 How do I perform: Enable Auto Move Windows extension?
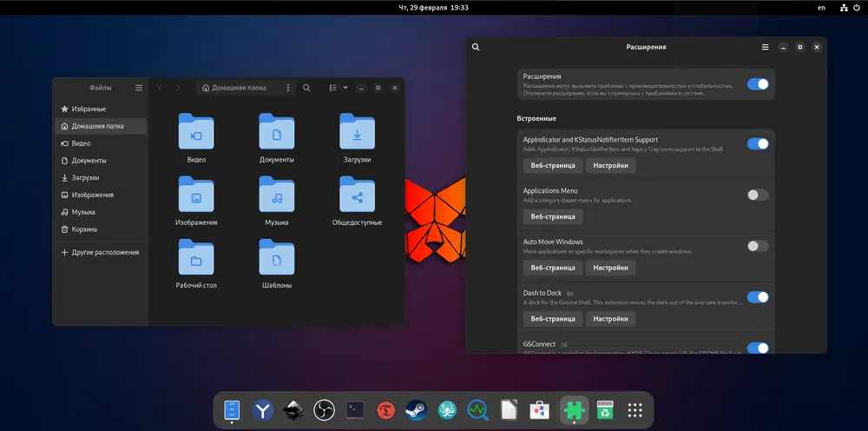[757, 246]
